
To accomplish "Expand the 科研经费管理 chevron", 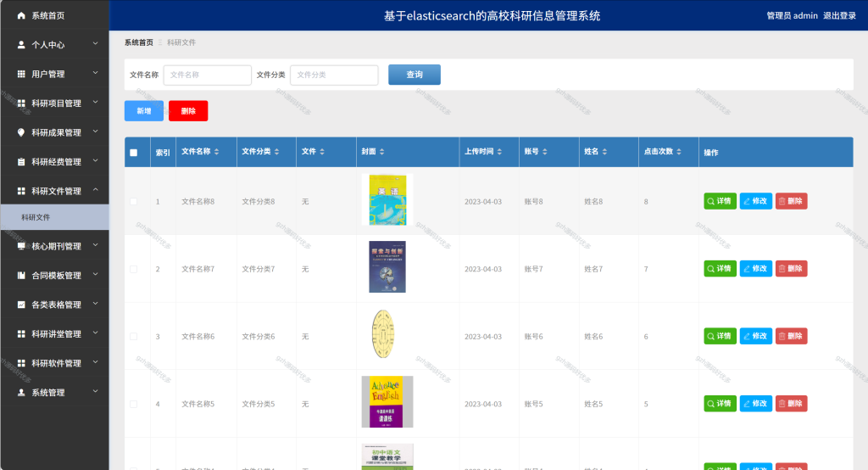I will tap(95, 160).
